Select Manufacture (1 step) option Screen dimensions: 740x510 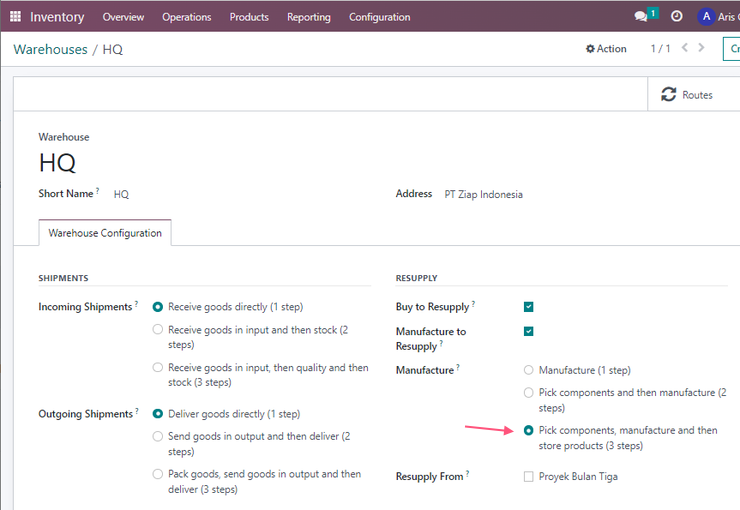tap(529, 370)
